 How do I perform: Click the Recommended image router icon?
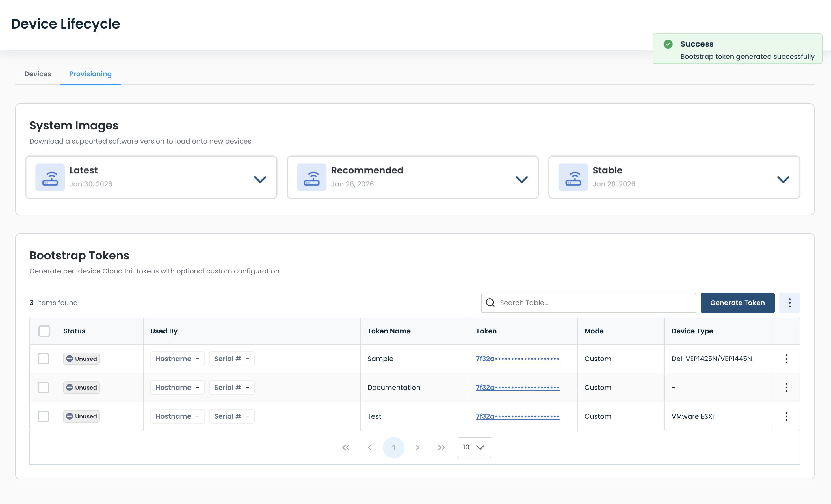311,177
